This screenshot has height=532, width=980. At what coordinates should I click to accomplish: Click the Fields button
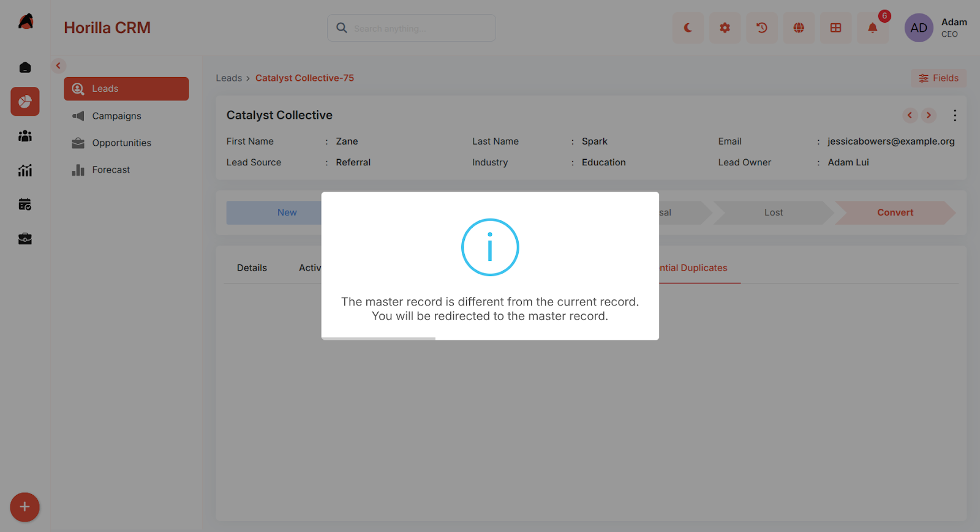(x=938, y=78)
